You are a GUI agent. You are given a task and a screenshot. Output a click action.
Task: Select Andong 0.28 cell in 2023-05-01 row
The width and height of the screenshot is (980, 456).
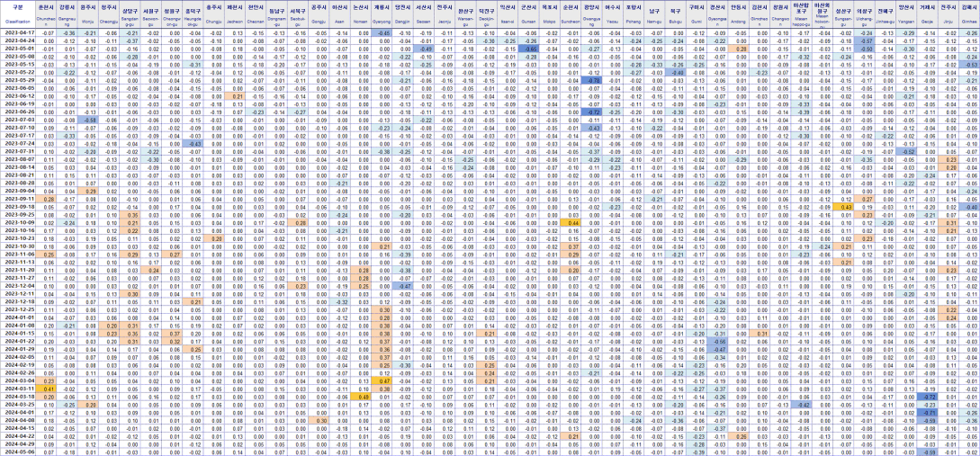pyautogui.click(x=741, y=48)
